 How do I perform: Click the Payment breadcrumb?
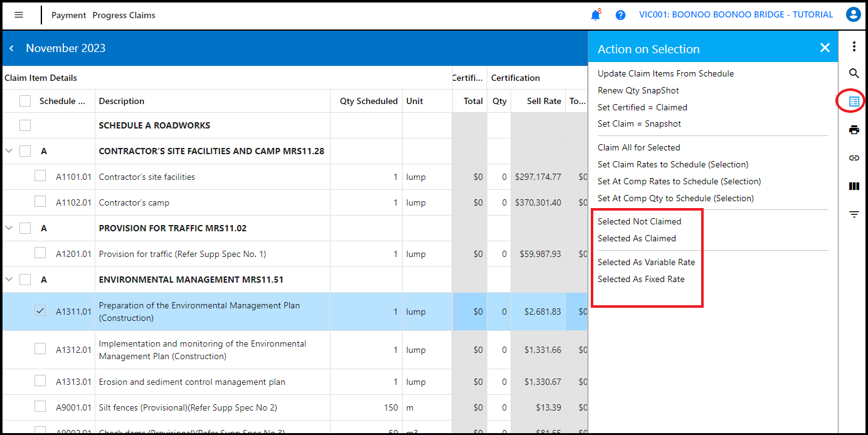(x=69, y=15)
